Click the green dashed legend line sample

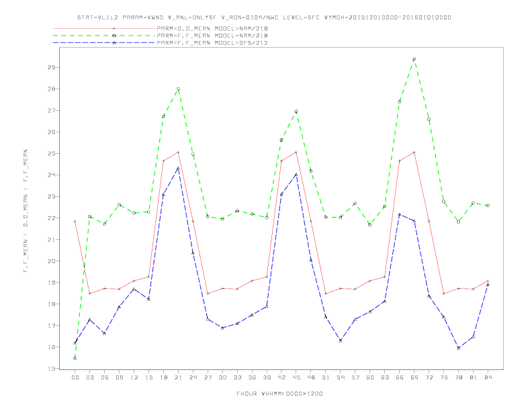click(x=104, y=36)
